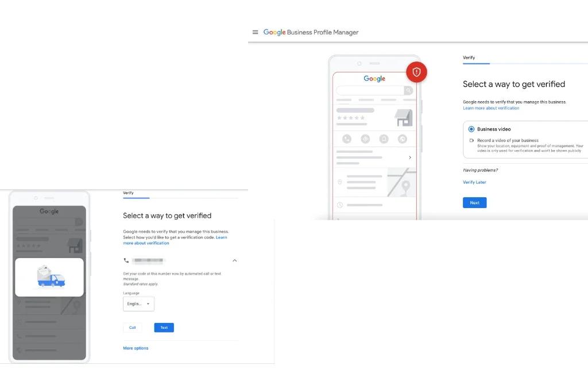Click the clock icon in the phone mockup
Screen dimensions: 588x388
click(339, 205)
